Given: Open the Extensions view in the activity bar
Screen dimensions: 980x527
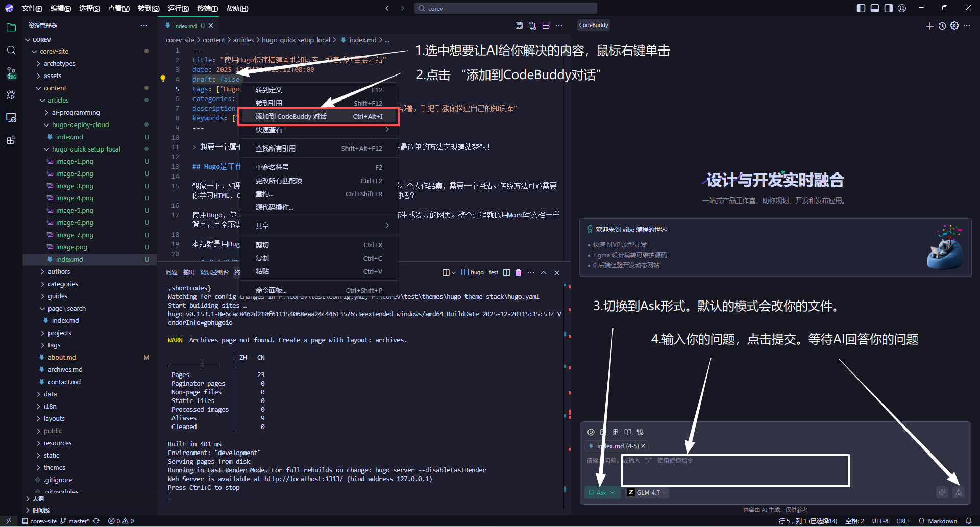Looking at the screenshot, I should coord(11,140).
